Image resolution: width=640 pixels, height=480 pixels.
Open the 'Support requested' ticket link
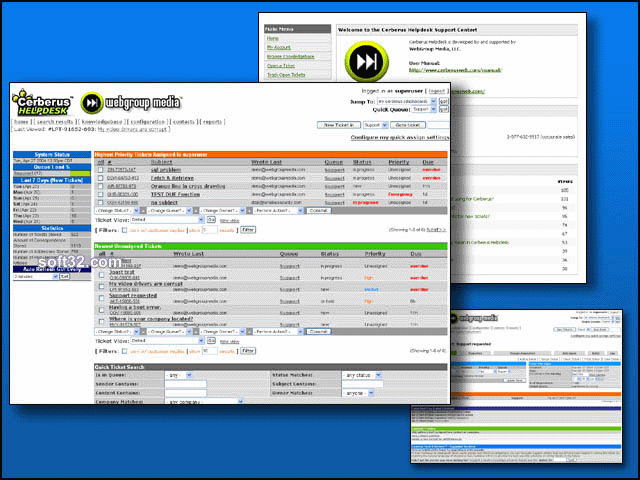133,296
